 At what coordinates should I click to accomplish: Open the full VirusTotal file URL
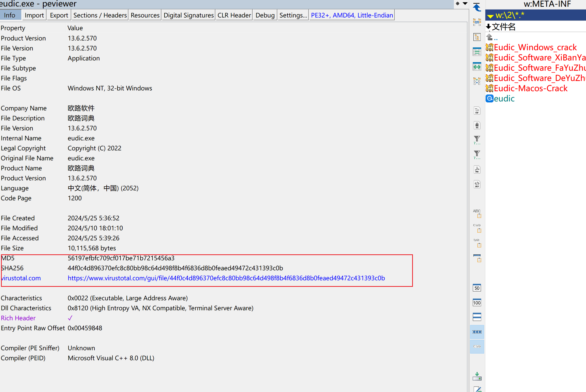(x=226, y=278)
